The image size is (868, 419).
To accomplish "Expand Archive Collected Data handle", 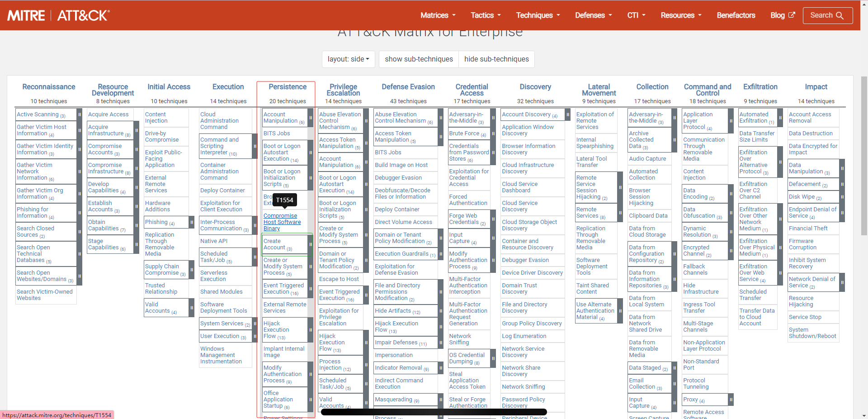I will tap(674, 140).
